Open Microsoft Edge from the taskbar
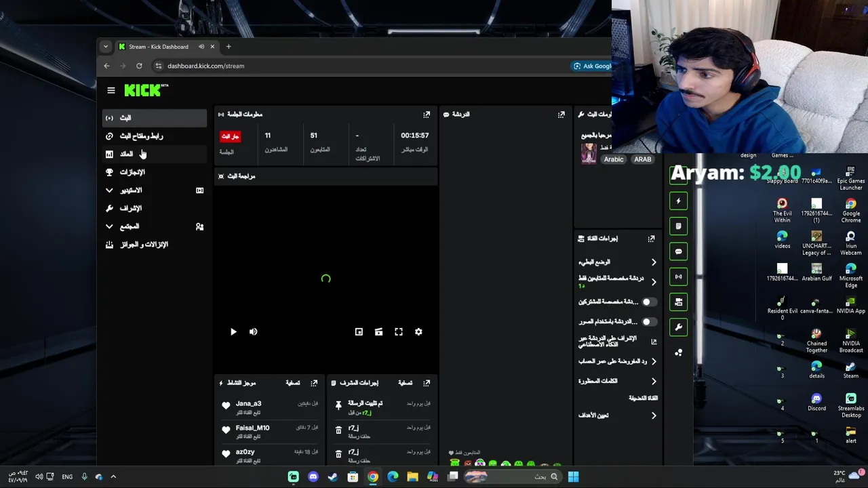The height and width of the screenshot is (488, 868). point(393,477)
